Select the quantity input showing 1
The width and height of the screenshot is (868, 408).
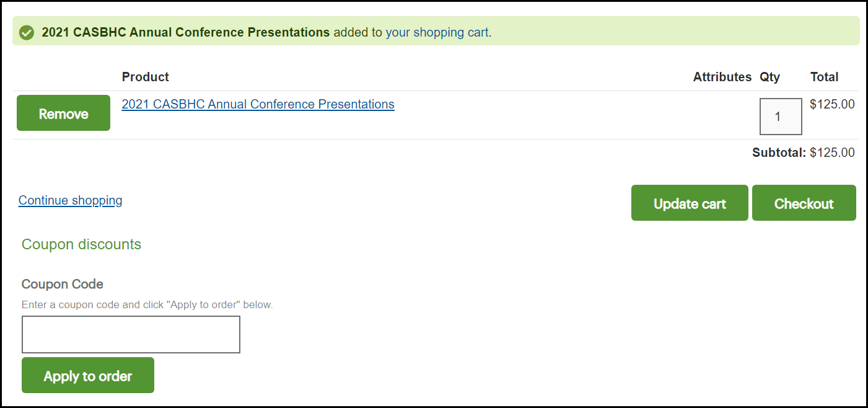click(x=781, y=116)
